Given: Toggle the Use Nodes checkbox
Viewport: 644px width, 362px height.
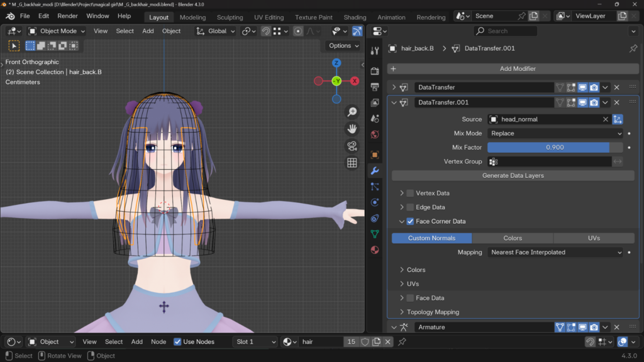Looking at the screenshot, I should pyautogui.click(x=177, y=342).
